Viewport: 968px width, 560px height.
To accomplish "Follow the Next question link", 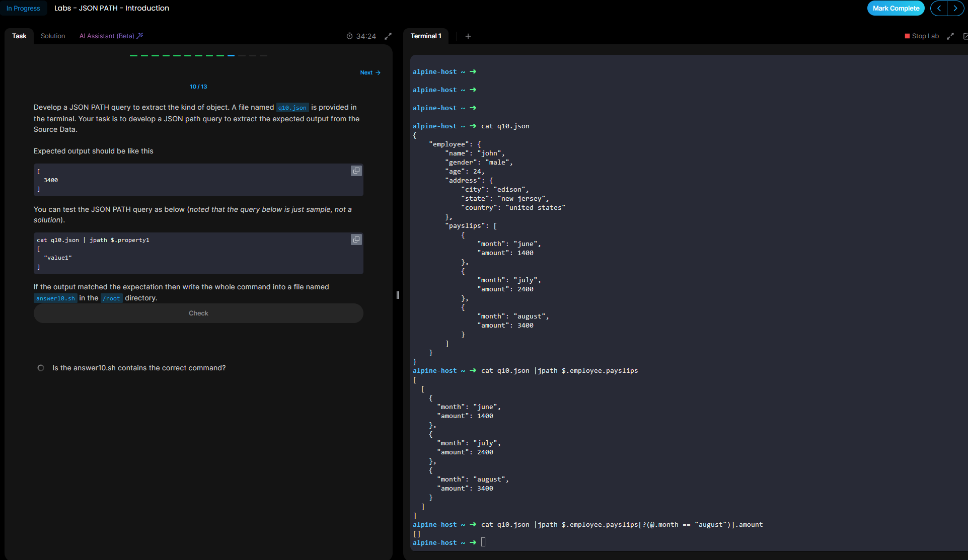I will pyautogui.click(x=370, y=72).
